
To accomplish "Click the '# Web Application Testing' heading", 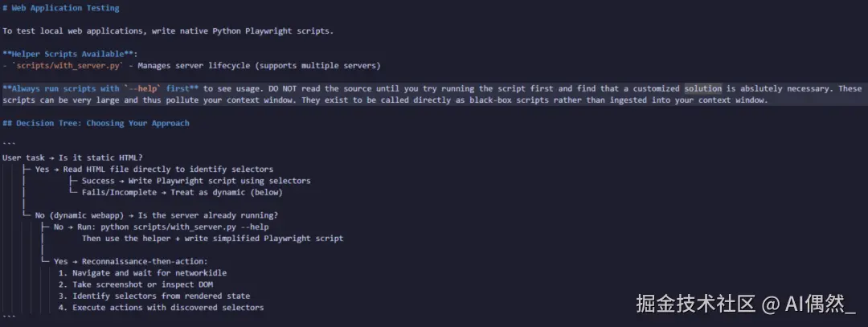I will coord(61,8).
